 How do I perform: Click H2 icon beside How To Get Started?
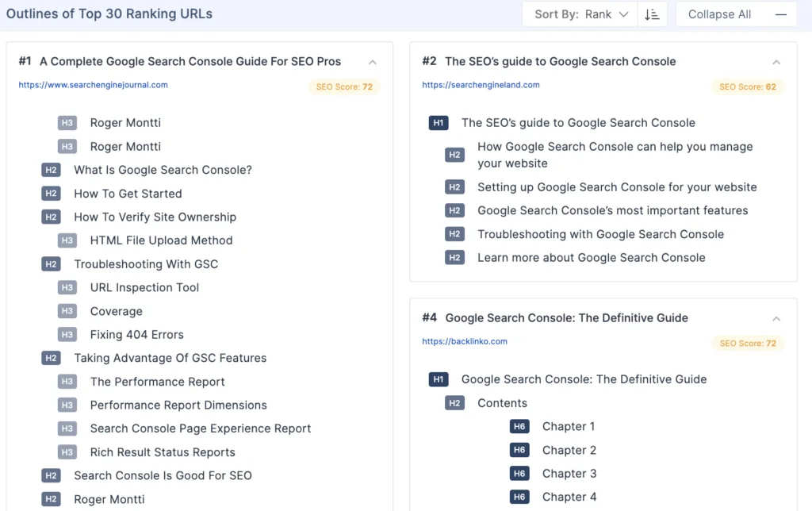(51, 194)
